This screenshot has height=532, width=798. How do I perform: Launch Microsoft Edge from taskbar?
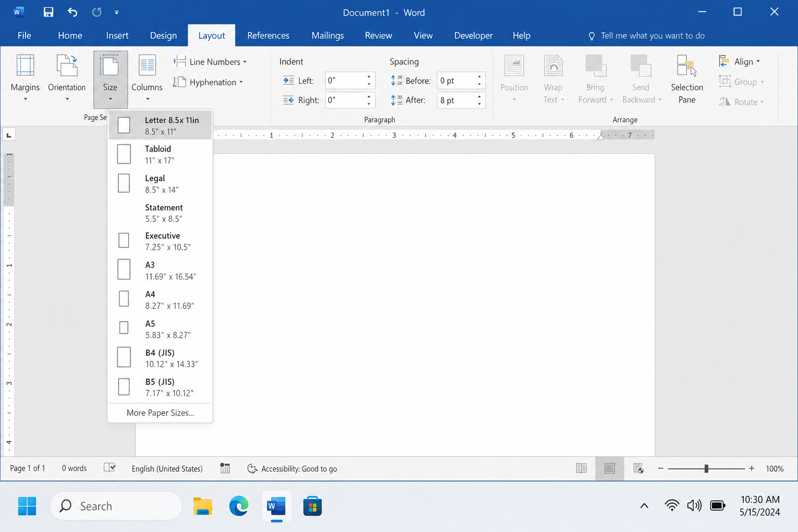click(239, 506)
